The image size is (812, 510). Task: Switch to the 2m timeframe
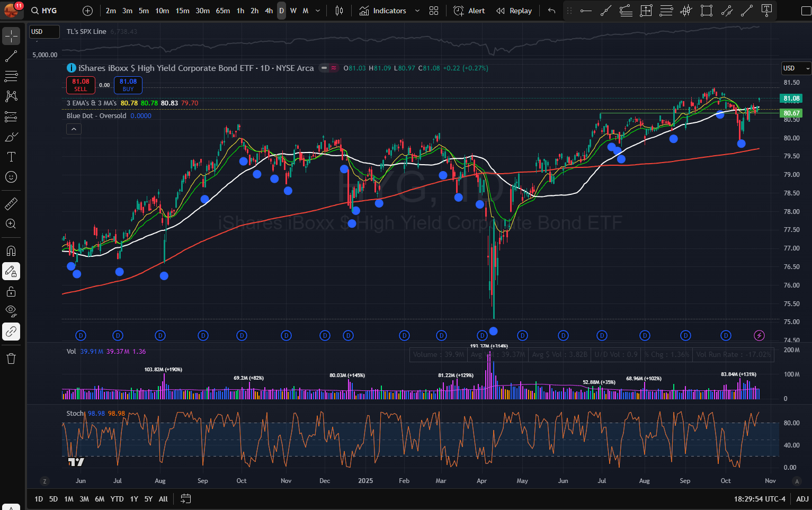[111, 11]
